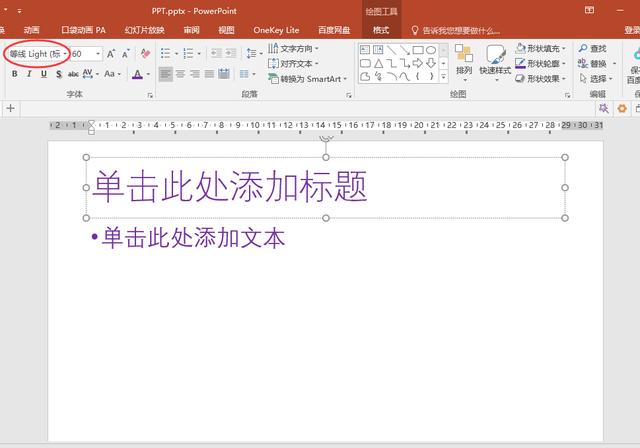Open the 幻灯片放映 slide show tab

pos(144,30)
